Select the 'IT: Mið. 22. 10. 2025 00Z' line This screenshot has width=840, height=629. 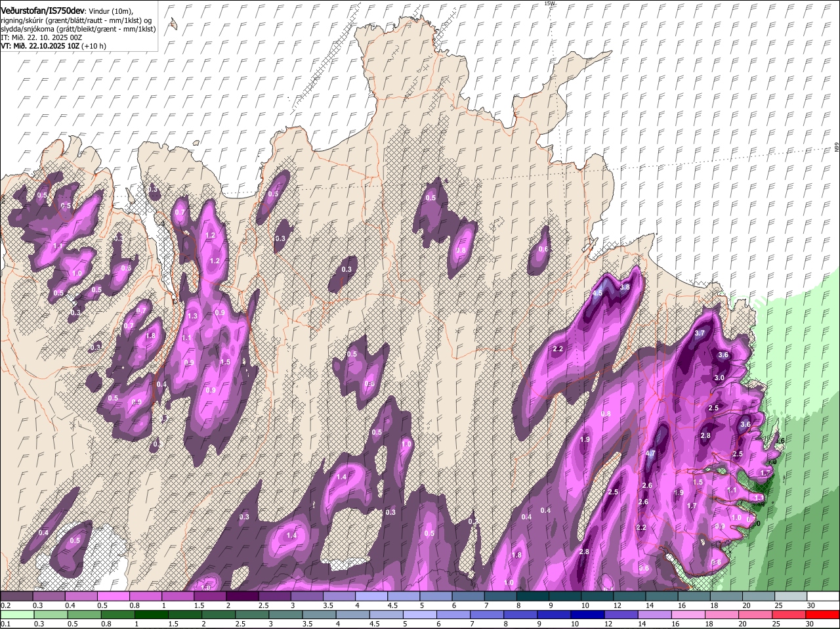(x=41, y=37)
